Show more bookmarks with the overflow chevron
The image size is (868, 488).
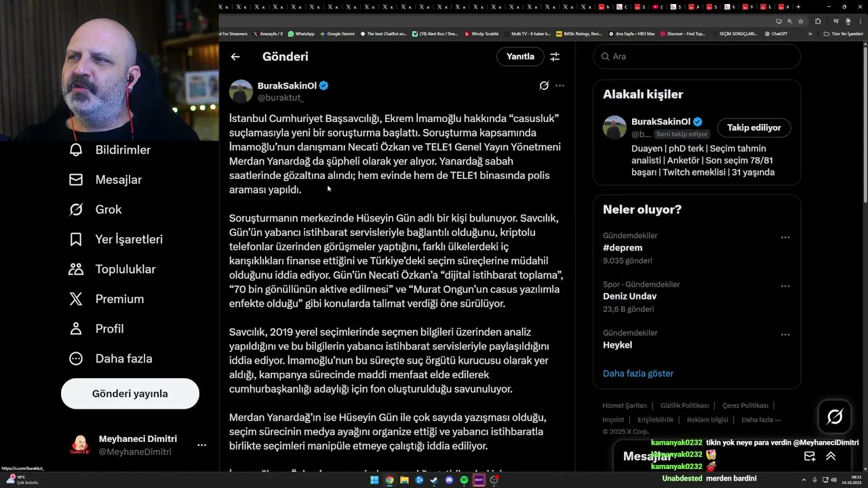(810, 33)
